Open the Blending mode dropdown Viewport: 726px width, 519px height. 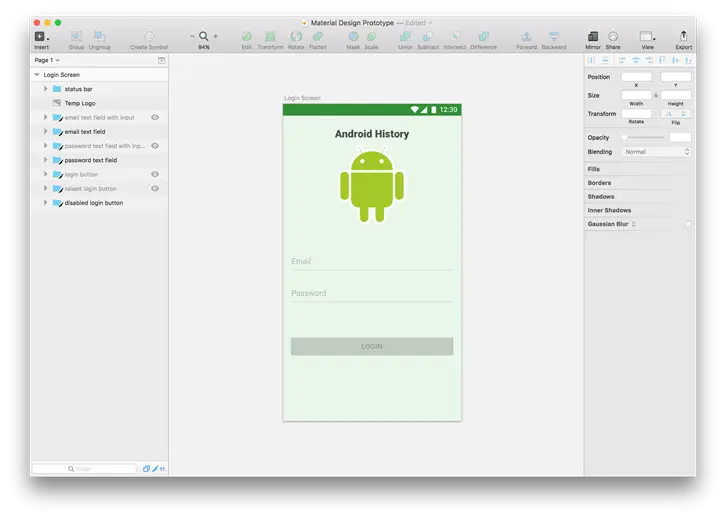click(x=656, y=152)
